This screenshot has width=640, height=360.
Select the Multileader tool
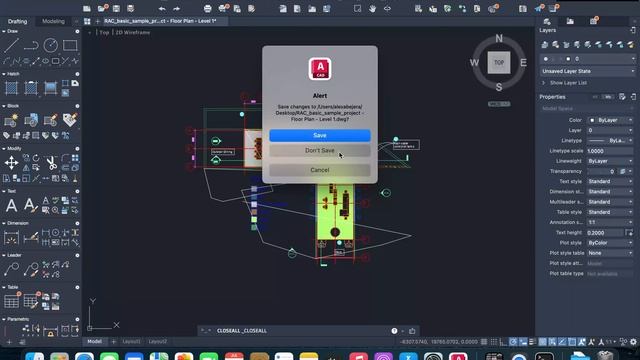pyautogui.click(x=11, y=269)
